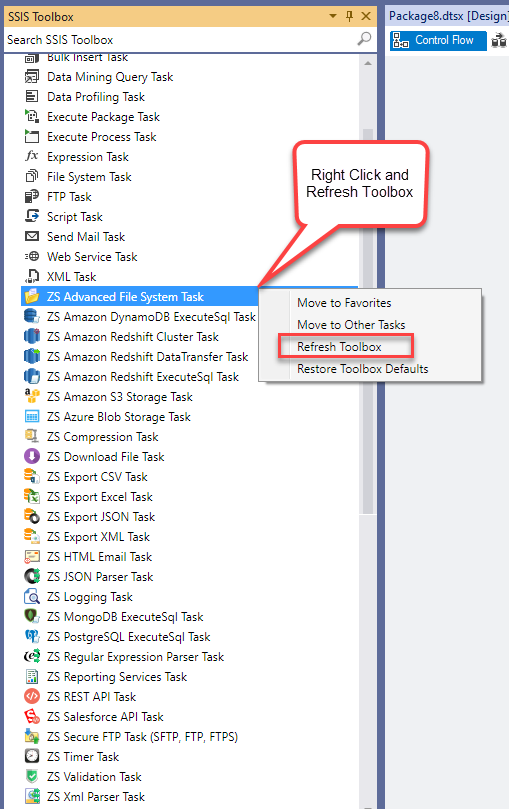Click the ZS REST API Task icon
509x809 pixels.
(x=32, y=696)
